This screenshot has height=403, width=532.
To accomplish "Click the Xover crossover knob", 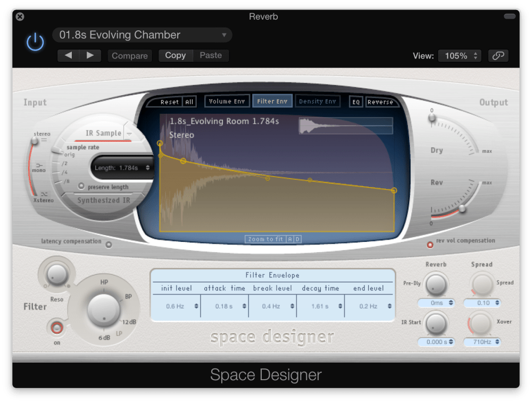I will point(483,325).
